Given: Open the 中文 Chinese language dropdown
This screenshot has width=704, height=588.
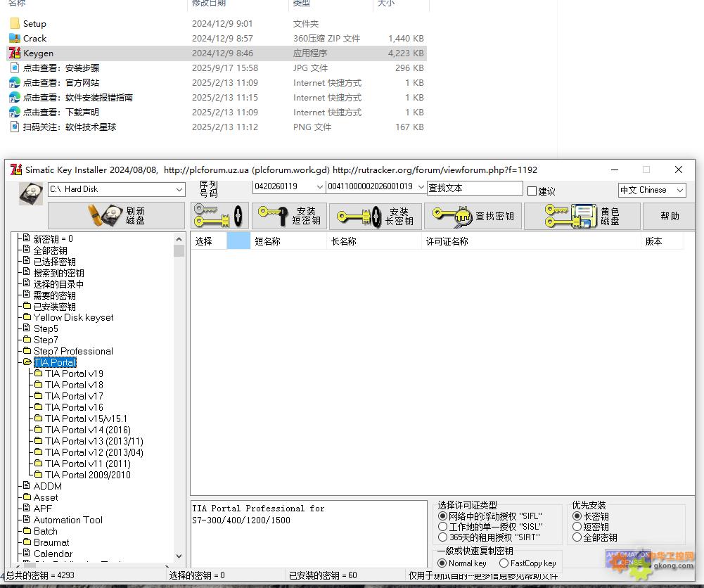Looking at the screenshot, I should point(679,189).
